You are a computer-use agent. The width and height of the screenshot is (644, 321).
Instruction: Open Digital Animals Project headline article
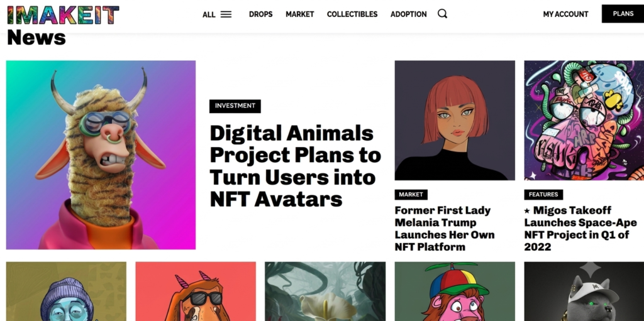click(x=296, y=166)
